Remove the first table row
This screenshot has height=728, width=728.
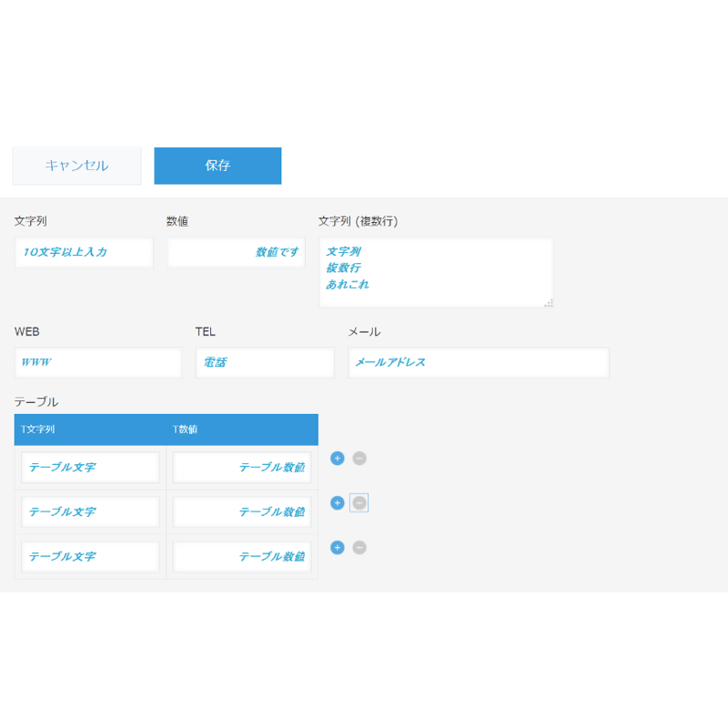(359, 459)
